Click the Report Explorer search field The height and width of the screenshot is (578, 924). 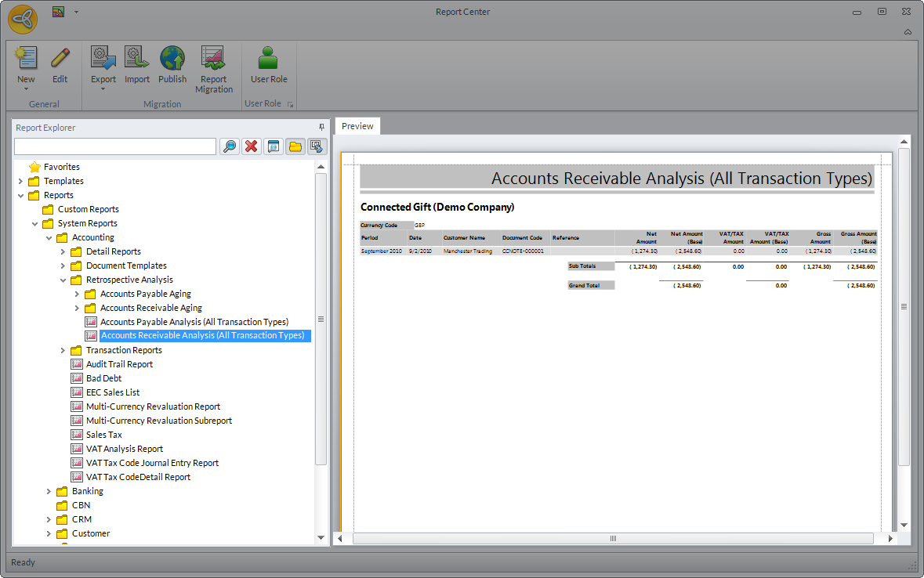pyautogui.click(x=114, y=146)
